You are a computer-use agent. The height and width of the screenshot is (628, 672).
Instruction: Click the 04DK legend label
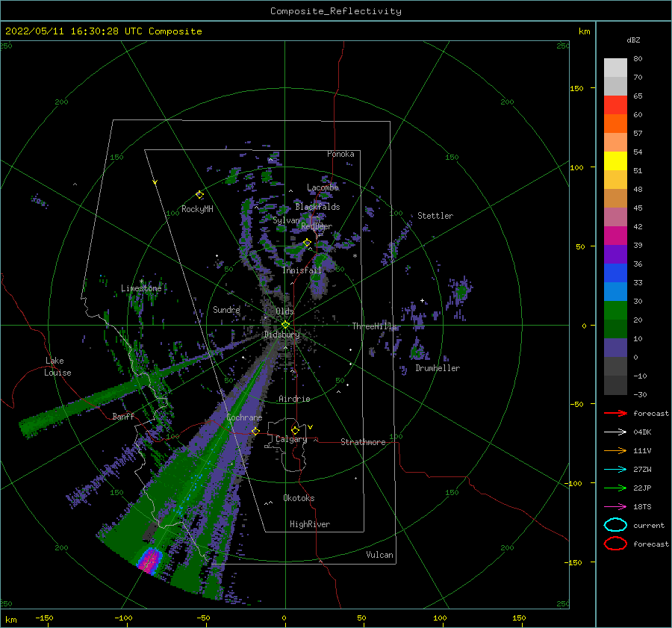point(642,432)
